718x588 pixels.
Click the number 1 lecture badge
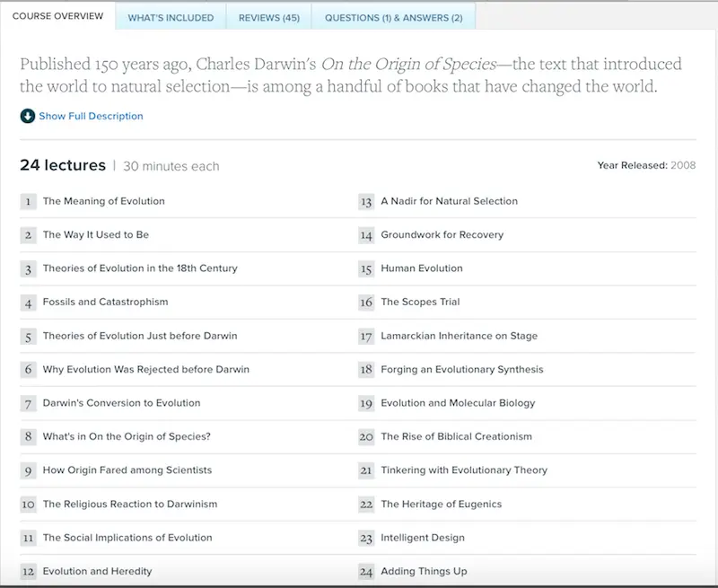pos(29,201)
